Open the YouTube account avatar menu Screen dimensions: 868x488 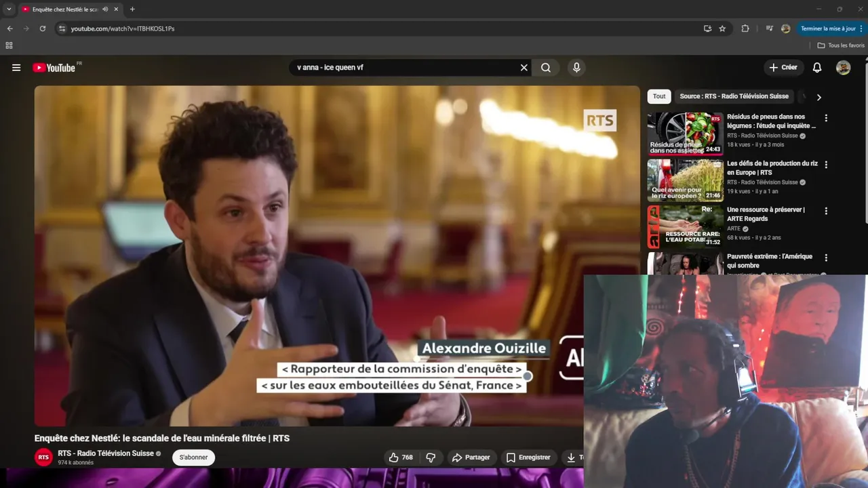843,68
